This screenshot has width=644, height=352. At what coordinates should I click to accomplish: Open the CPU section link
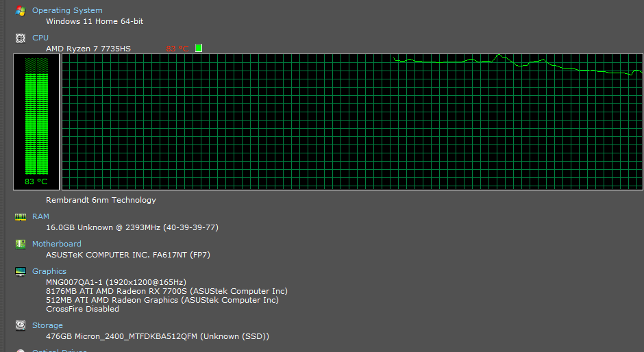[x=40, y=38]
